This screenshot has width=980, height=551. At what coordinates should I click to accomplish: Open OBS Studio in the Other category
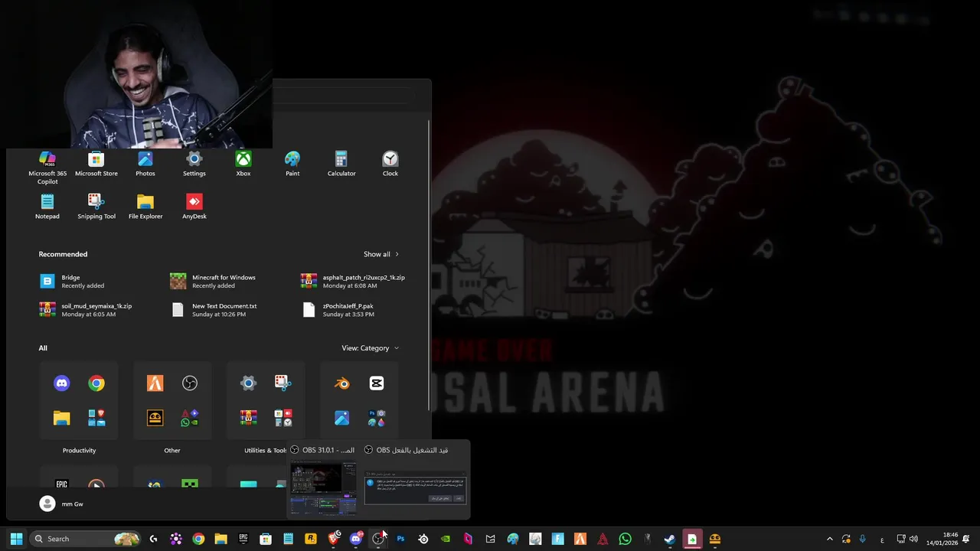tap(190, 383)
